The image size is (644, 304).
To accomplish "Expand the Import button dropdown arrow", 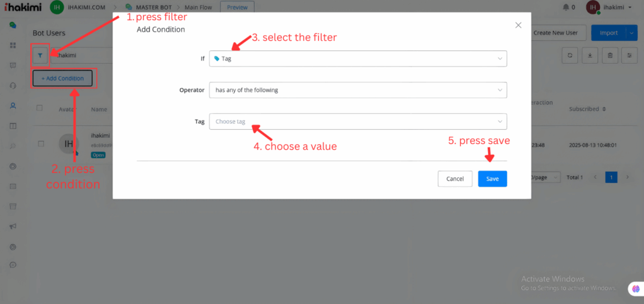I will 631,33.
